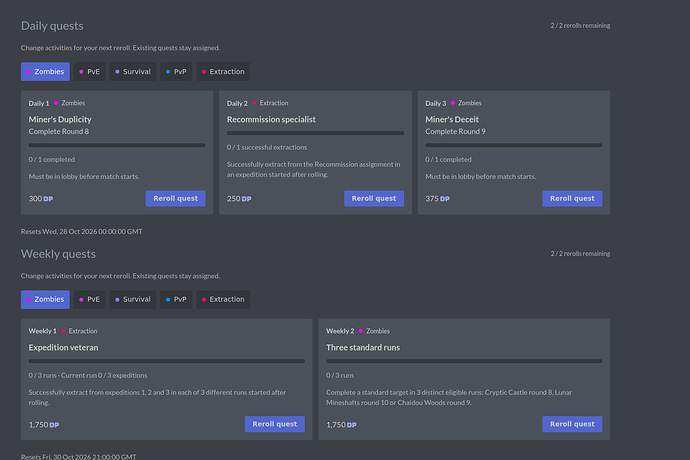Click the 'Three standard runs' quest title

click(x=363, y=347)
